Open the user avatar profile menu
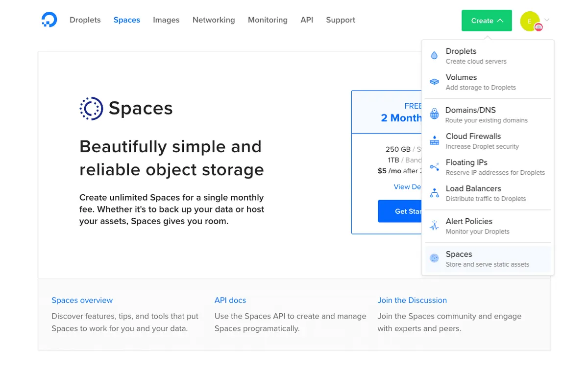 coord(530,21)
